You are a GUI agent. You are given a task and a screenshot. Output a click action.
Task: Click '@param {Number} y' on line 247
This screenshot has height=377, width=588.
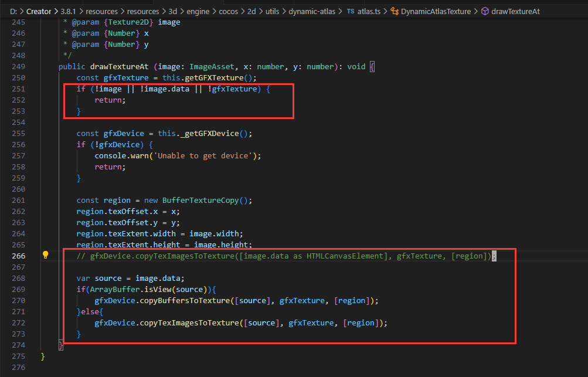(110, 44)
